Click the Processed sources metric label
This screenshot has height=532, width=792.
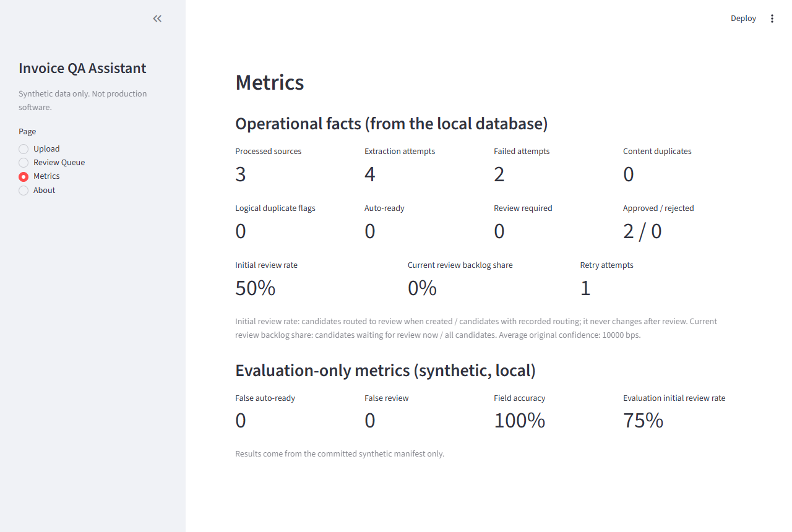[x=269, y=152]
